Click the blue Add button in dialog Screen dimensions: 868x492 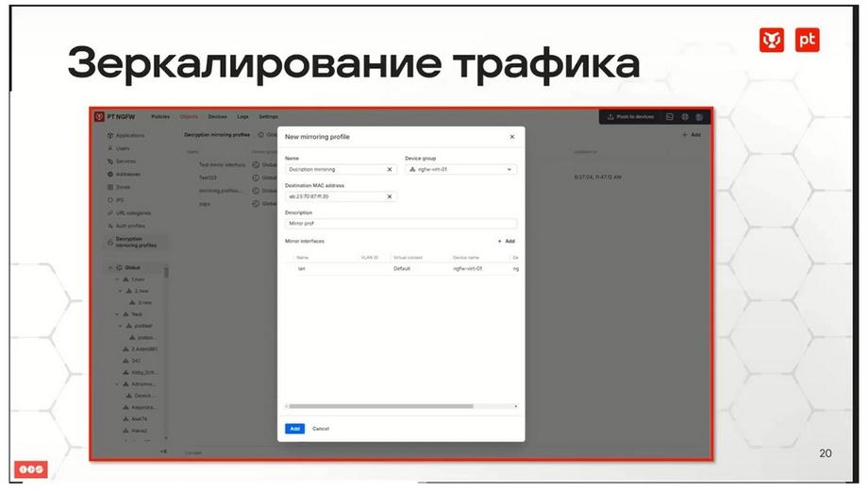pos(294,429)
